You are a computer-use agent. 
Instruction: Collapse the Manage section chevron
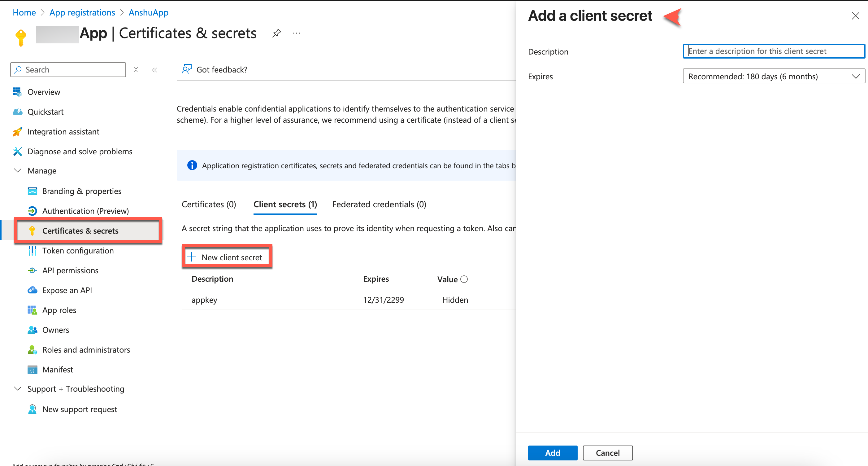click(18, 171)
